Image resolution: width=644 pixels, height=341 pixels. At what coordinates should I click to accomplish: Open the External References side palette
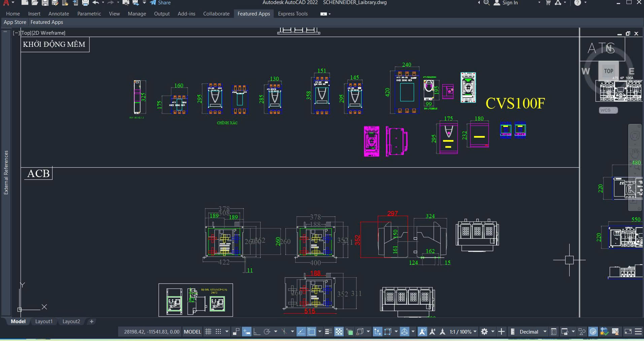(6, 172)
